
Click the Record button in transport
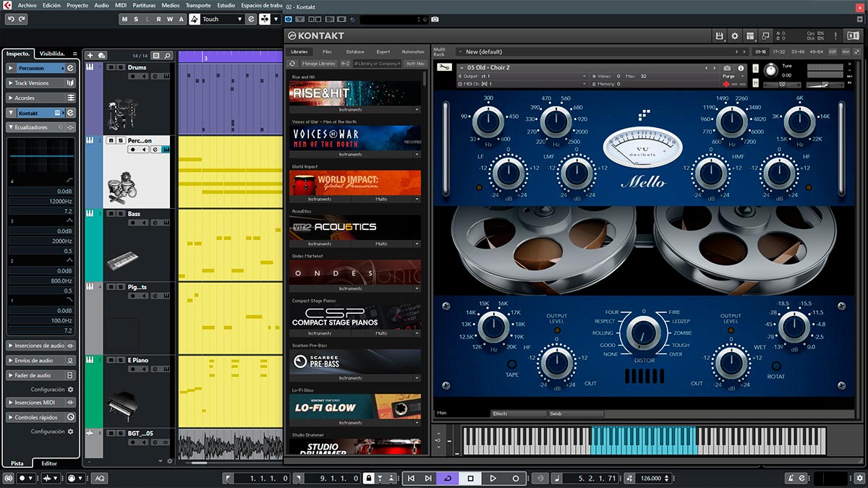coord(516,478)
